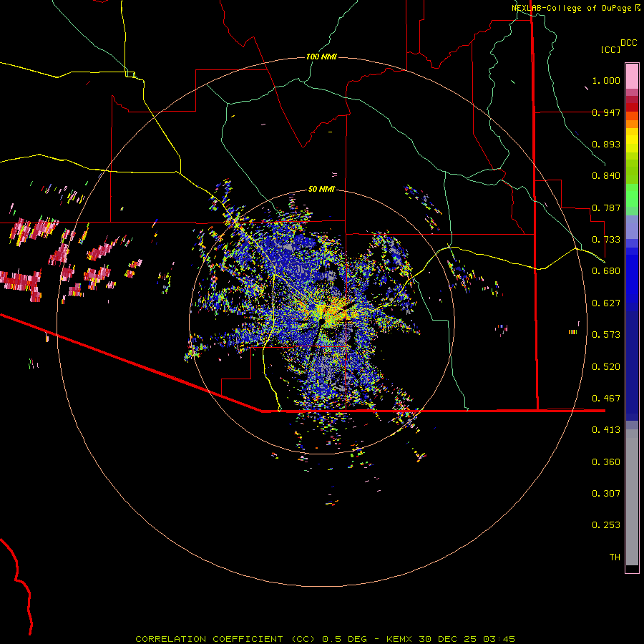Select the 0.253 scale value
Image resolution: width=644 pixels, height=644 pixels.
point(606,525)
